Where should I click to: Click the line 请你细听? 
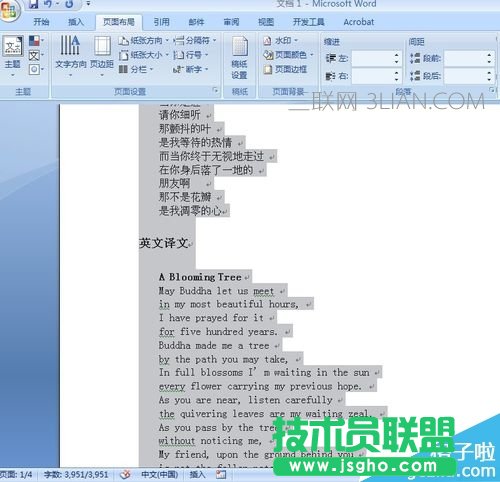coord(179,115)
